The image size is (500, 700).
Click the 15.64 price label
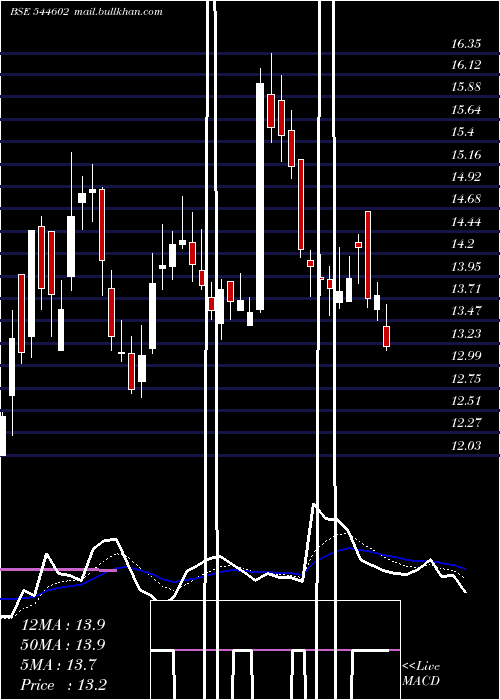coord(466,109)
